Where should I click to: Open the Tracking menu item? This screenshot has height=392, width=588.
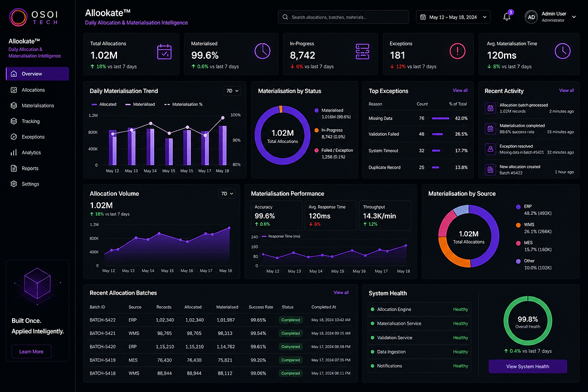tap(37, 121)
